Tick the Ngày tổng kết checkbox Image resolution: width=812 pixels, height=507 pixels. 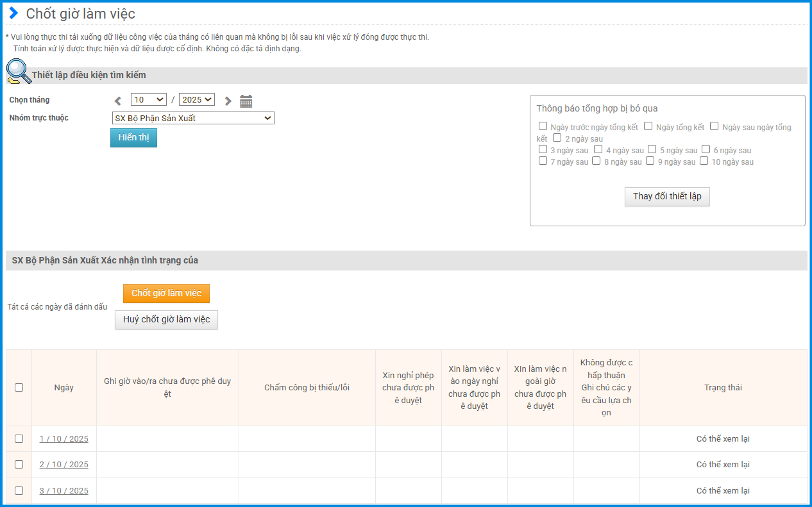[x=648, y=126]
